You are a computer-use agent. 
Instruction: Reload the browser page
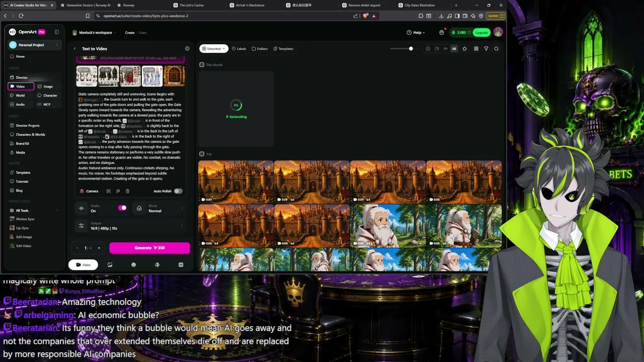coord(21,16)
